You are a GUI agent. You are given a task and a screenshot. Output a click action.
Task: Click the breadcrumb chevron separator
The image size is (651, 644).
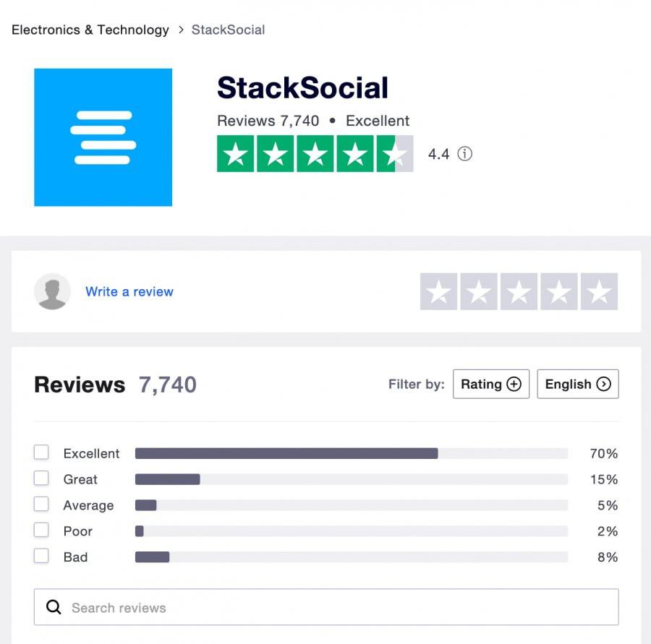[181, 30]
